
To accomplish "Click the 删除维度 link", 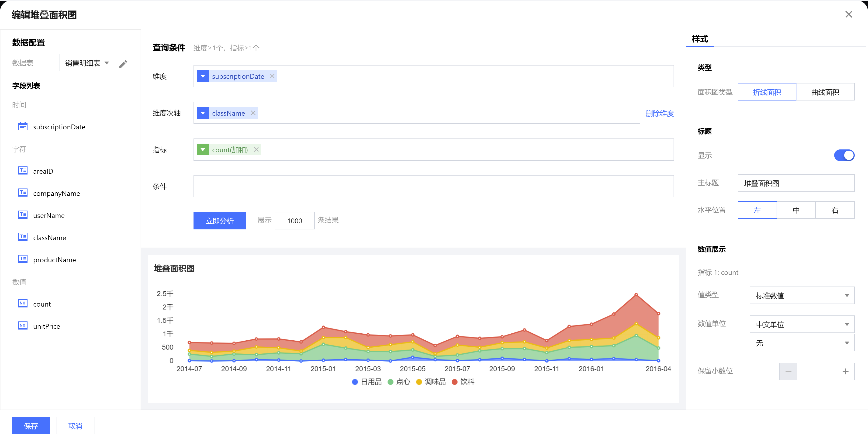I will (x=659, y=113).
